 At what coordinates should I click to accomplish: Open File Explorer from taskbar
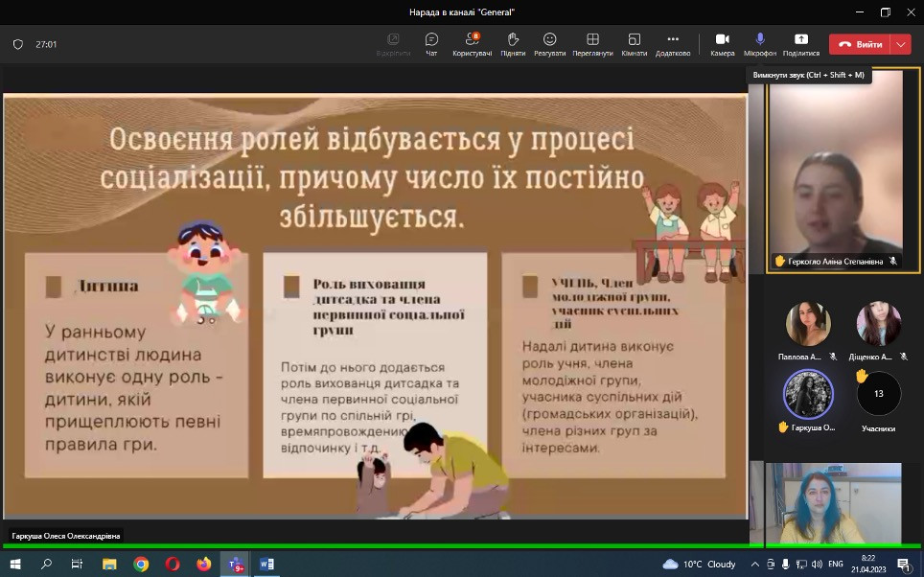109,564
